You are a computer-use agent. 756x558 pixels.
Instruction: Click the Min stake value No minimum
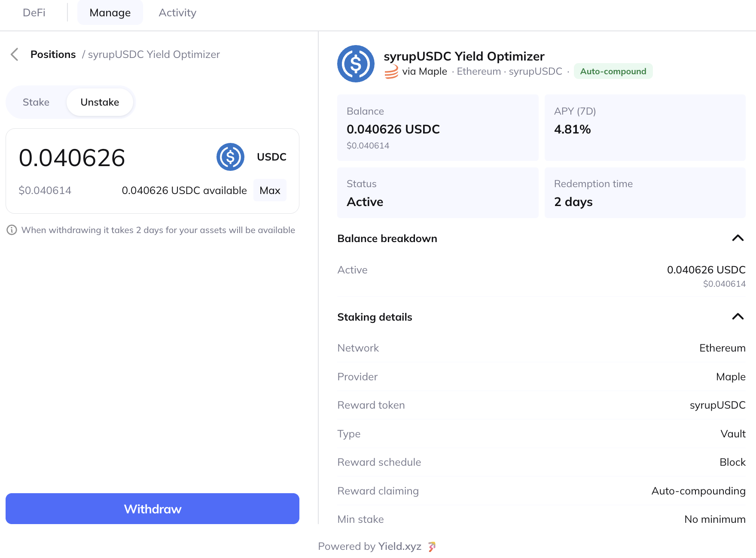715,519
